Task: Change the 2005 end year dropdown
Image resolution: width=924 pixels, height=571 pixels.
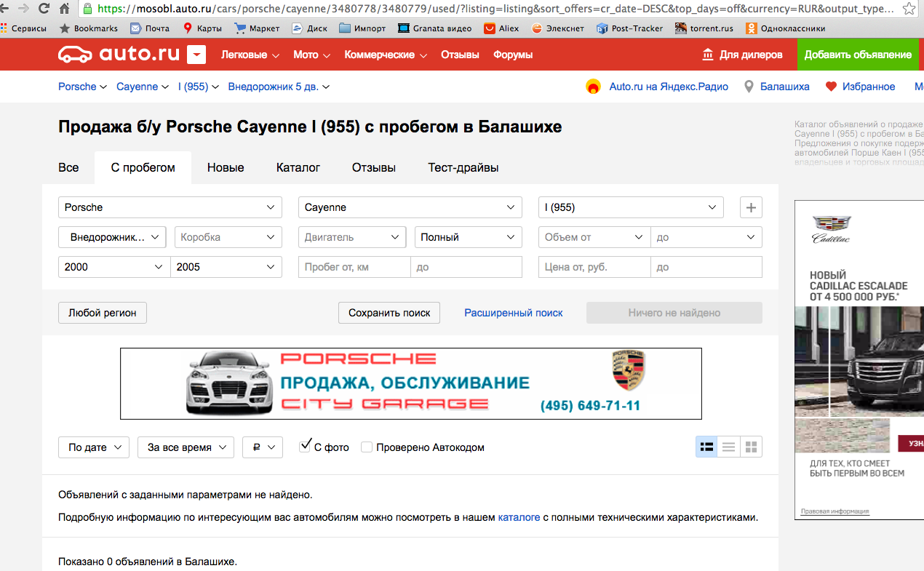Action: click(x=226, y=267)
